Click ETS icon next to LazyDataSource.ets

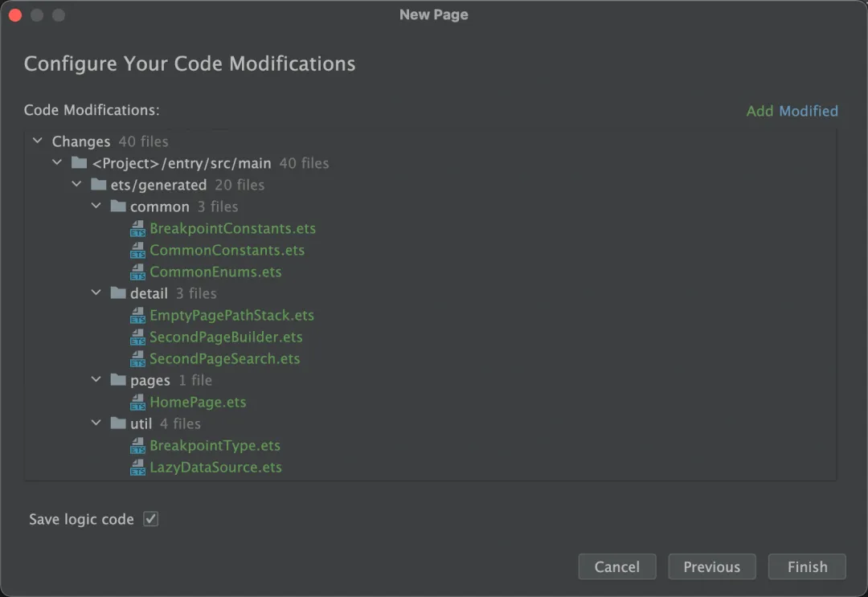pyautogui.click(x=137, y=468)
